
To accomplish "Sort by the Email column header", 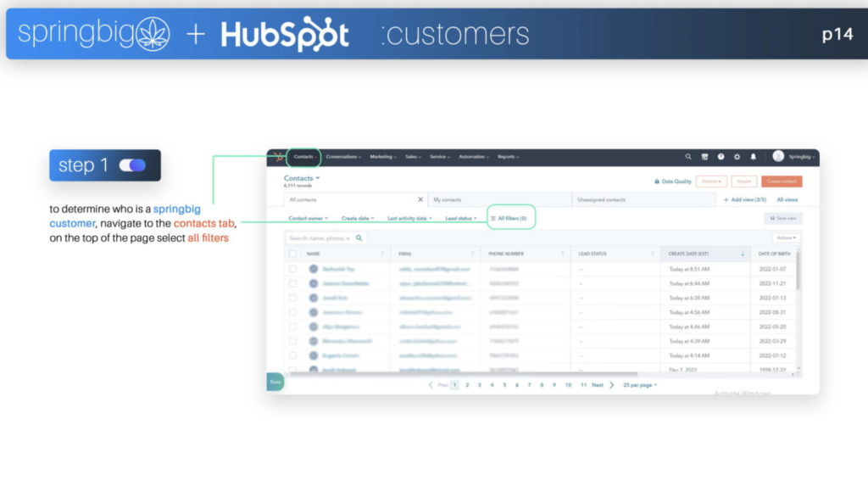I will pos(436,254).
